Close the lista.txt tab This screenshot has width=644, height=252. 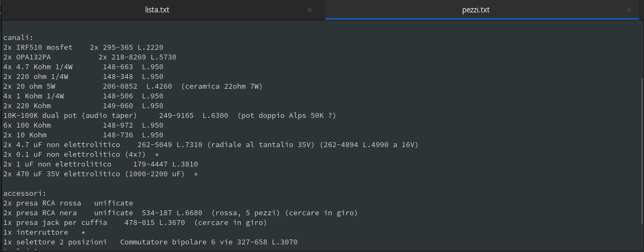tap(310, 10)
